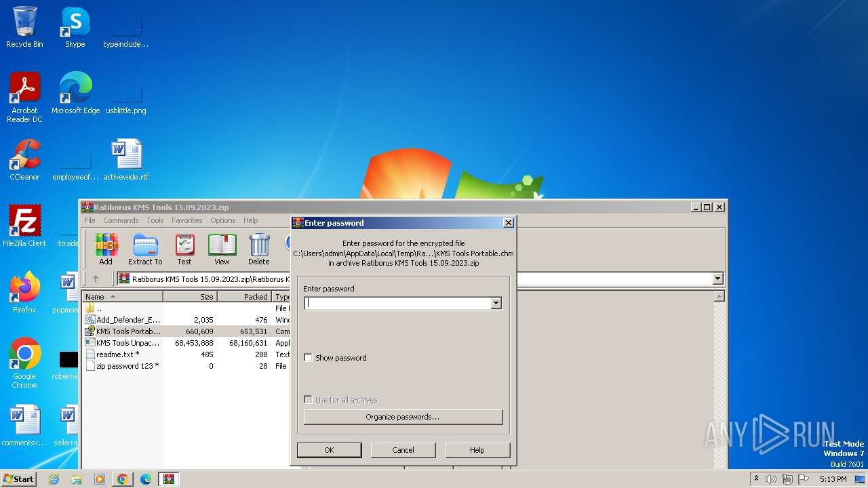Select Acrobat Reader DC desktop icon
Viewport: 868px width, 488px height.
(x=24, y=98)
